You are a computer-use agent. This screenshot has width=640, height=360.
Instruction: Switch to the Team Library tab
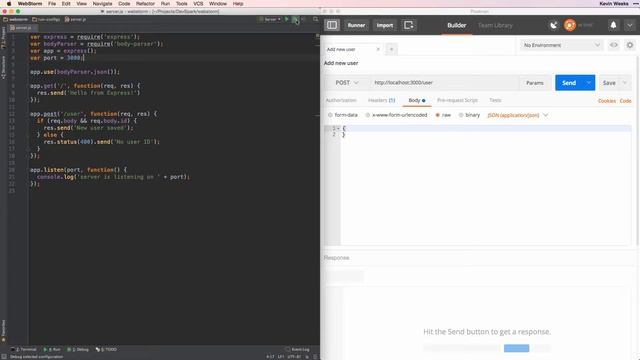[x=495, y=25]
